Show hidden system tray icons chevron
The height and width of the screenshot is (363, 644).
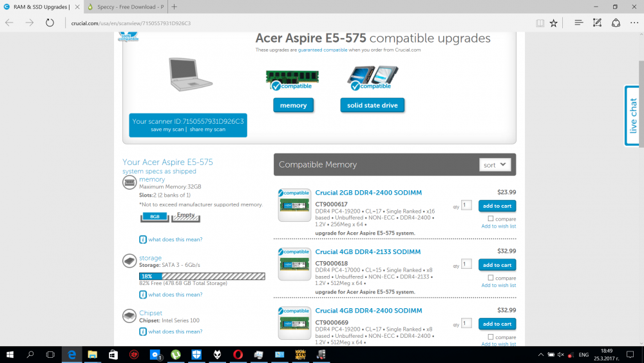[540, 355]
